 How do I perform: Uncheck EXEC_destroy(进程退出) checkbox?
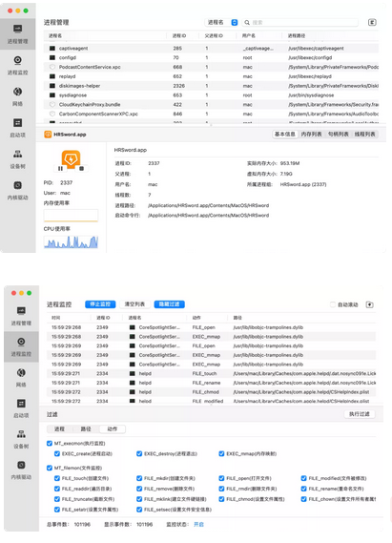click(139, 453)
